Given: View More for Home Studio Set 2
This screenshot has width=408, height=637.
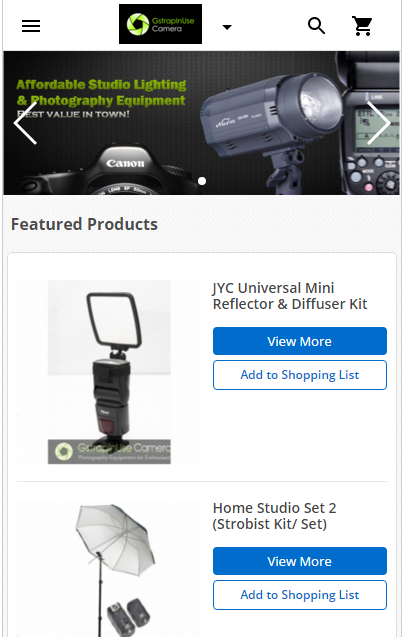Looking at the screenshot, I should click(300, 561).
